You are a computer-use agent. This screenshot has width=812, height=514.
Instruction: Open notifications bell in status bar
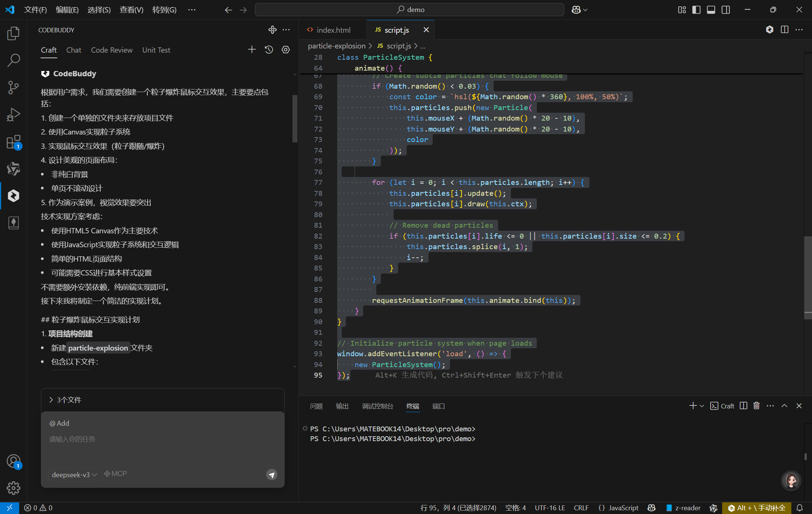800,508
